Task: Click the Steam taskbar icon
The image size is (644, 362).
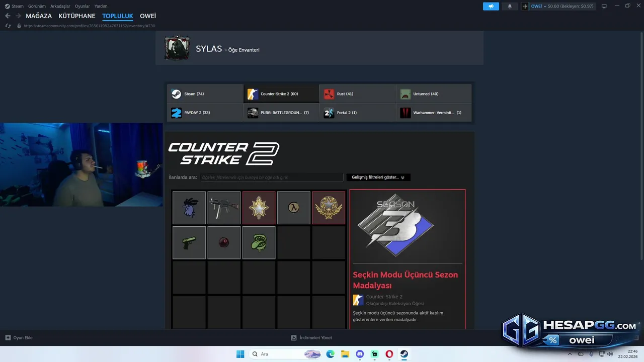Action: pos(404,354)
